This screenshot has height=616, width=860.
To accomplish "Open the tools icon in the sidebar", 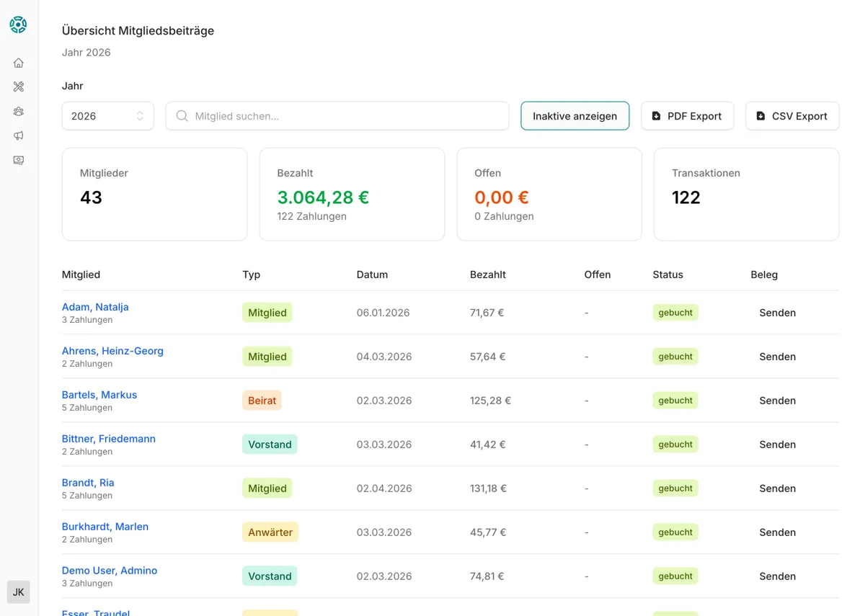I will pyautogui.click(x=19, y=86).
